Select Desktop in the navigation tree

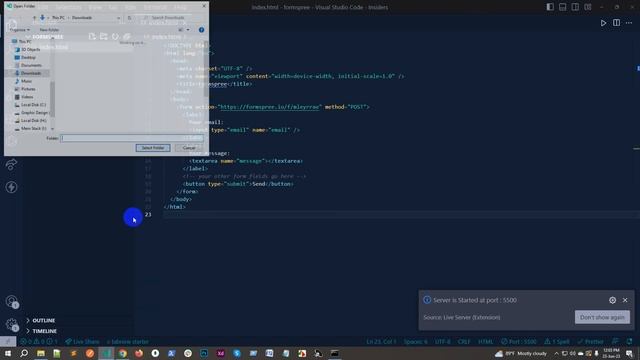tap(25, 58)
